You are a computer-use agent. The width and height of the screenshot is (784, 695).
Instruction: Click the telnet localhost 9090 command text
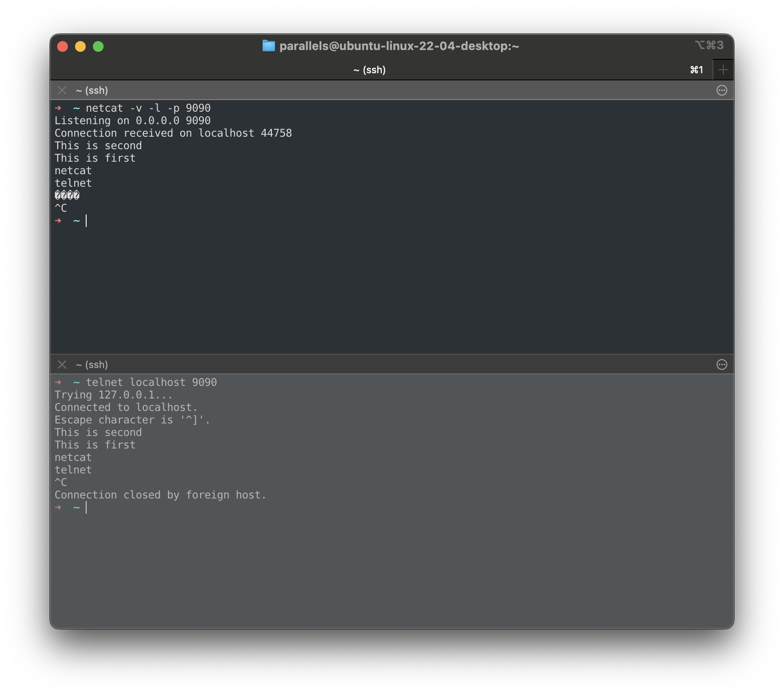[151, 382]
